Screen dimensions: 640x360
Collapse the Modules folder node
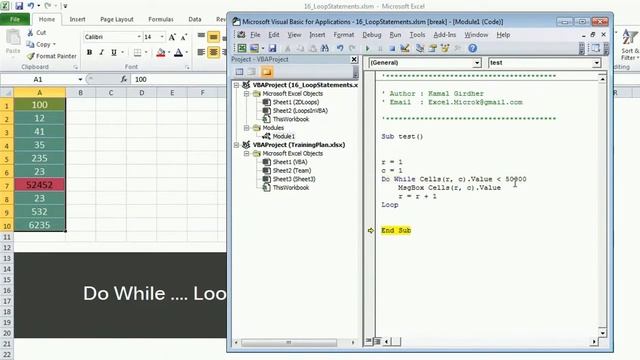pyautogui.click(x=247, y=128)
